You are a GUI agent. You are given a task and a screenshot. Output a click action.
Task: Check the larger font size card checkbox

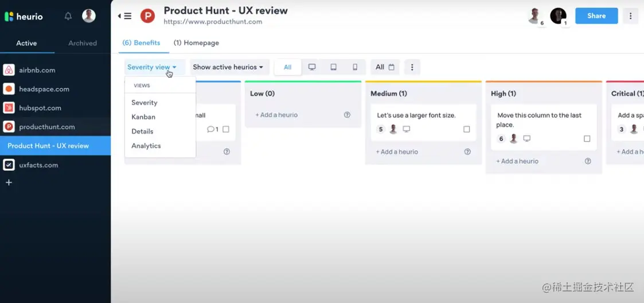pyautogui.click(x=467, y=129)
